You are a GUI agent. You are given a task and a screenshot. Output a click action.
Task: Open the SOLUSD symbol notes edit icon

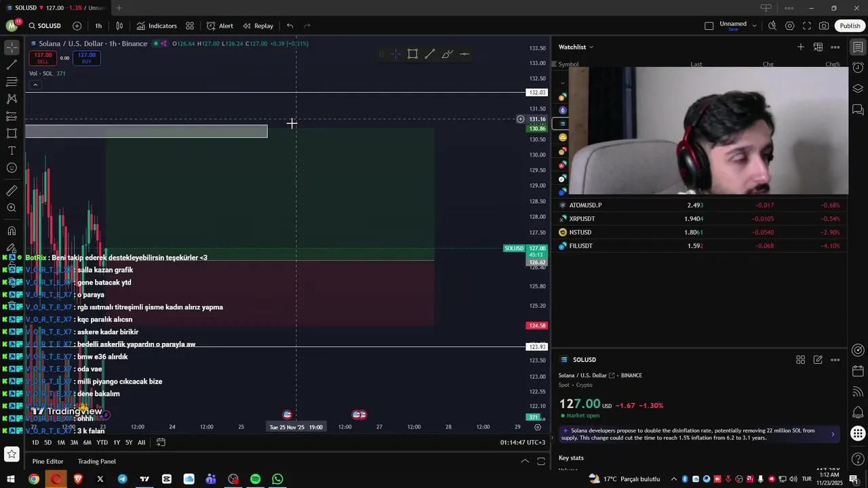[x=818, y=360]
